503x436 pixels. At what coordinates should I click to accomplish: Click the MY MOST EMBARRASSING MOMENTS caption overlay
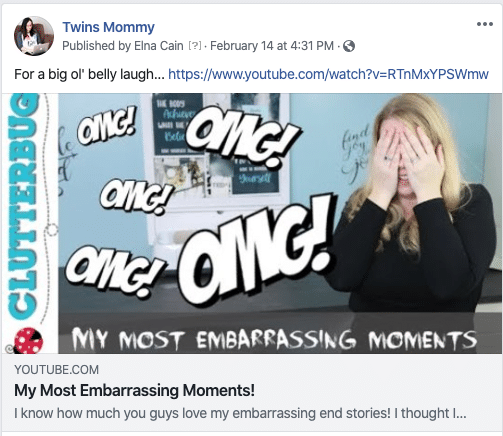[274, 340]
